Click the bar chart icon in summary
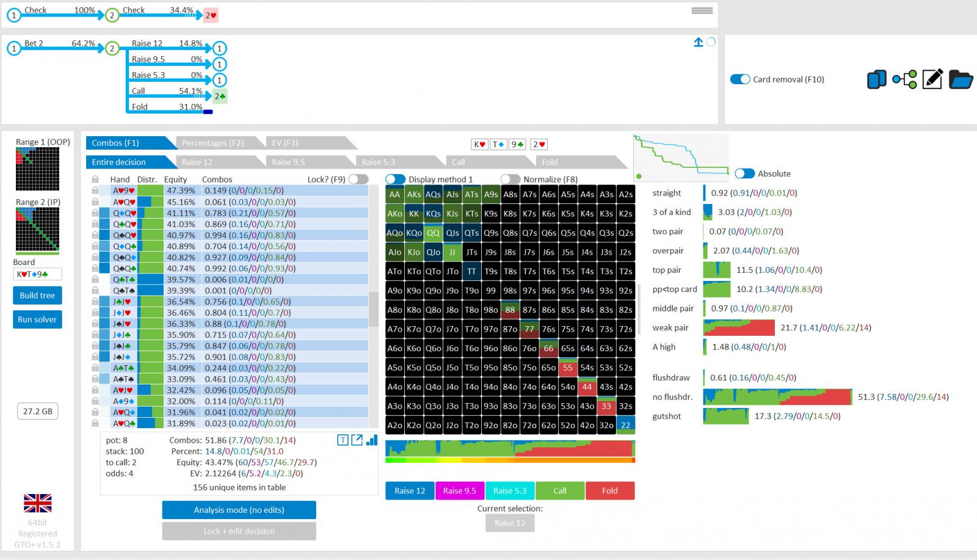This screenshot has height=560, width=977. click(x=371, y=440)
